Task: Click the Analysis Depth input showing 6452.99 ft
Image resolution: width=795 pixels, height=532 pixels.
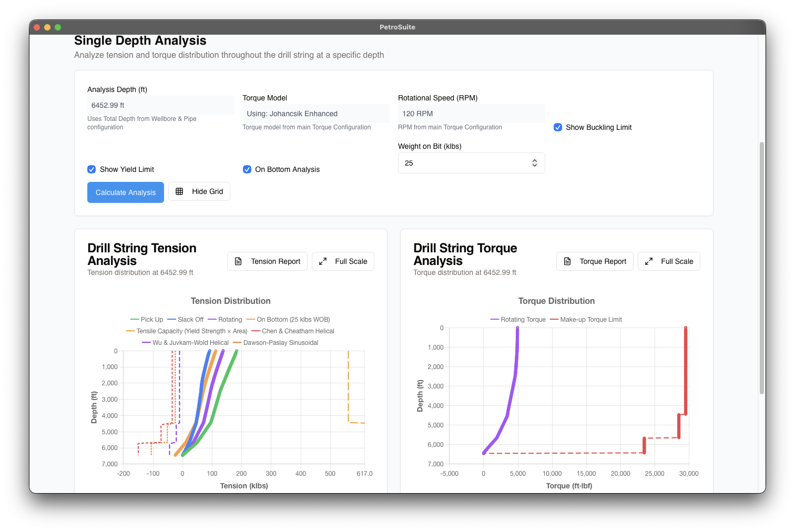Action: click(160, 105)
